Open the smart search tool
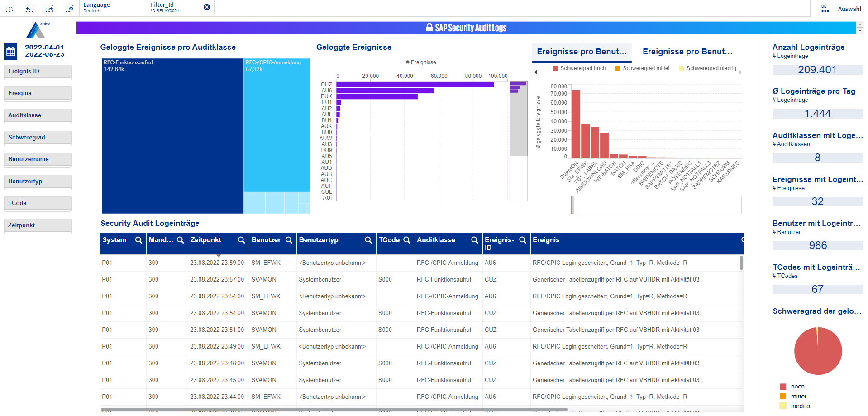The width and height of the screenshot is (868, 416). 10,8
